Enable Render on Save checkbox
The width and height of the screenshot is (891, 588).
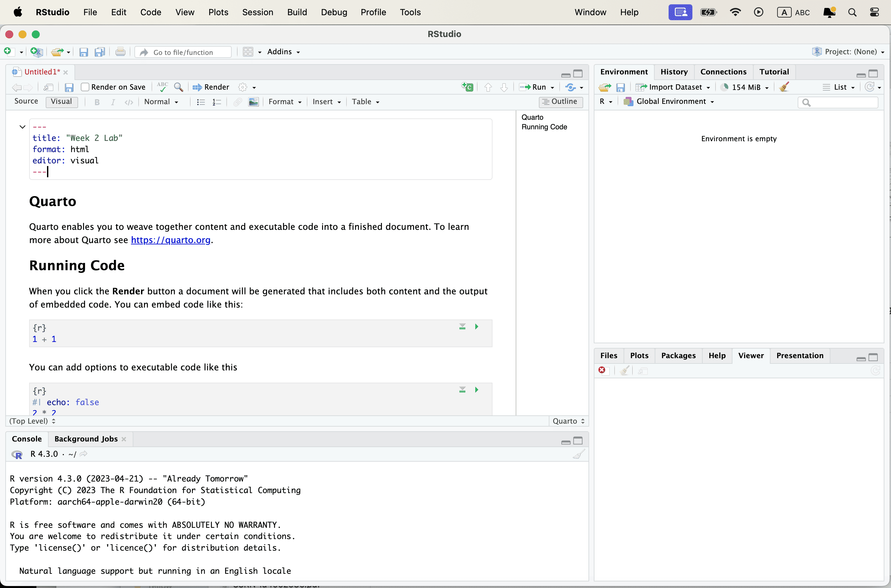click(85, 87)
